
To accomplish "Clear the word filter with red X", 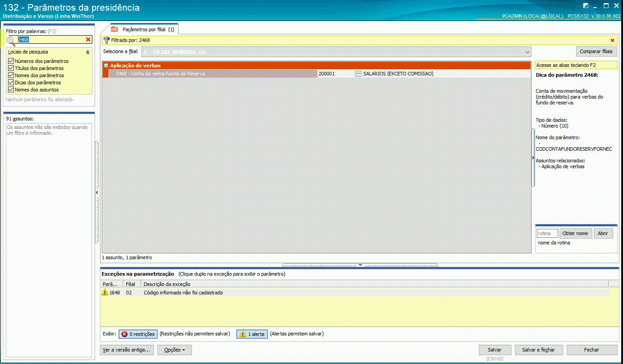I will (x=88, y=40).
